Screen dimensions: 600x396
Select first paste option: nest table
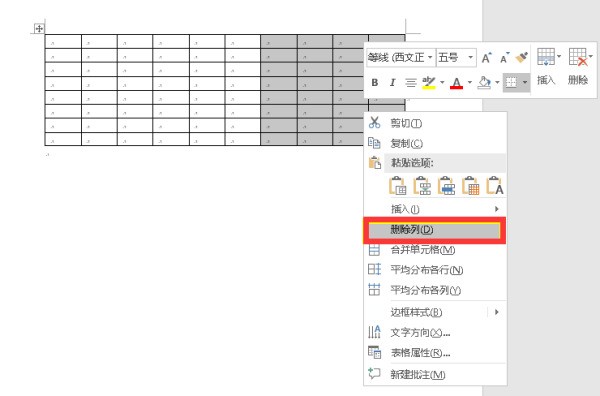pyautogui.click(x=398, y=186)
